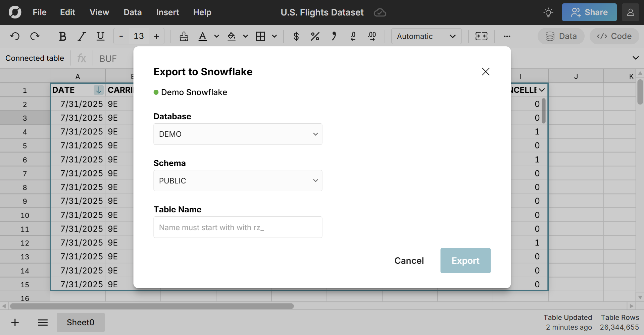Open the Automatic number format dropdown

click(x=426, y=36)
